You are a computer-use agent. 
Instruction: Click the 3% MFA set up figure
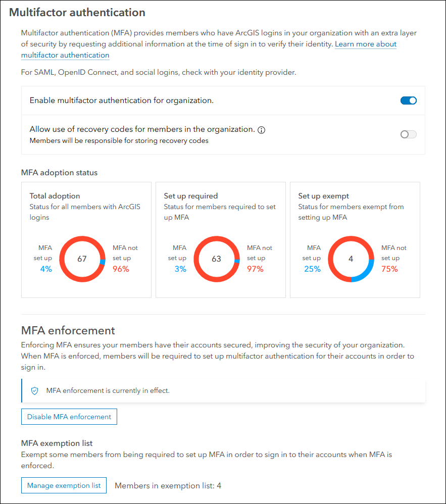(x=180, y=269)
